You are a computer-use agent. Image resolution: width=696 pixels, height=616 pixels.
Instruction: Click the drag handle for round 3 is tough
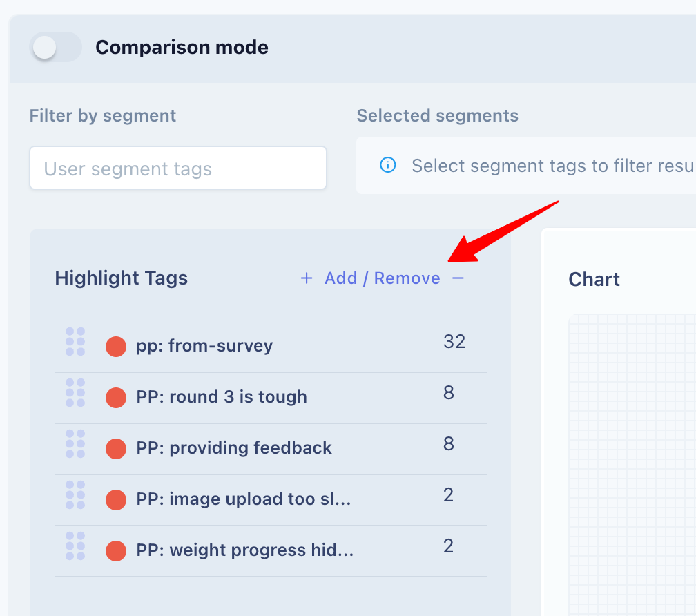click(75, 393)
